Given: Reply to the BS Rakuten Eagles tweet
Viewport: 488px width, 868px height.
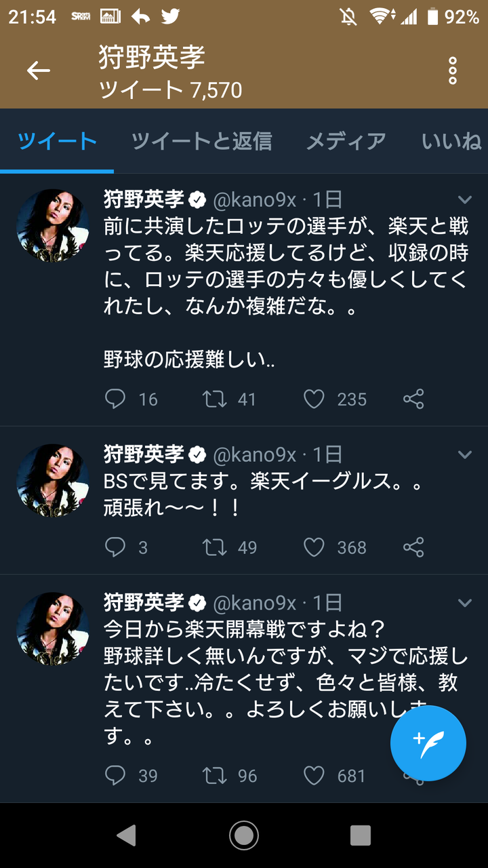Looking at the screenshot, I should 116,547.
